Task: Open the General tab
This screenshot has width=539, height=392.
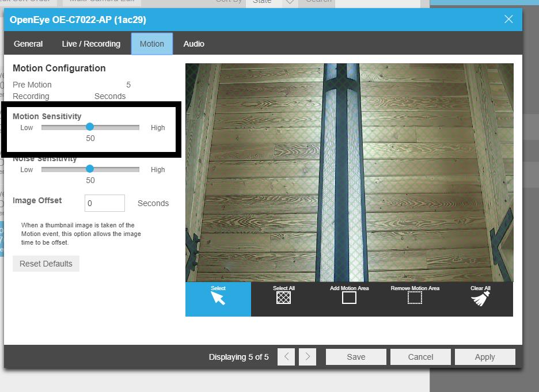Action: [28, 44]
